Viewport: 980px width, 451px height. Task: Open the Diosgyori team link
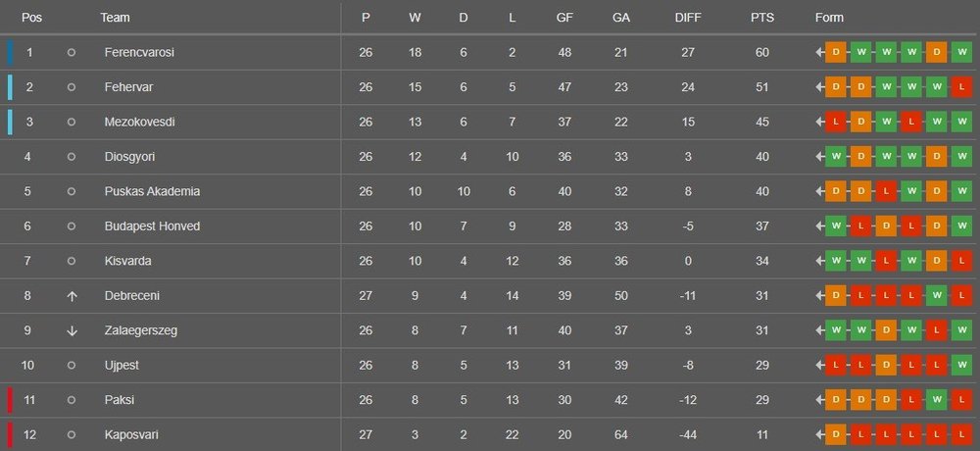pyautogui.click(x=129, y=157)
